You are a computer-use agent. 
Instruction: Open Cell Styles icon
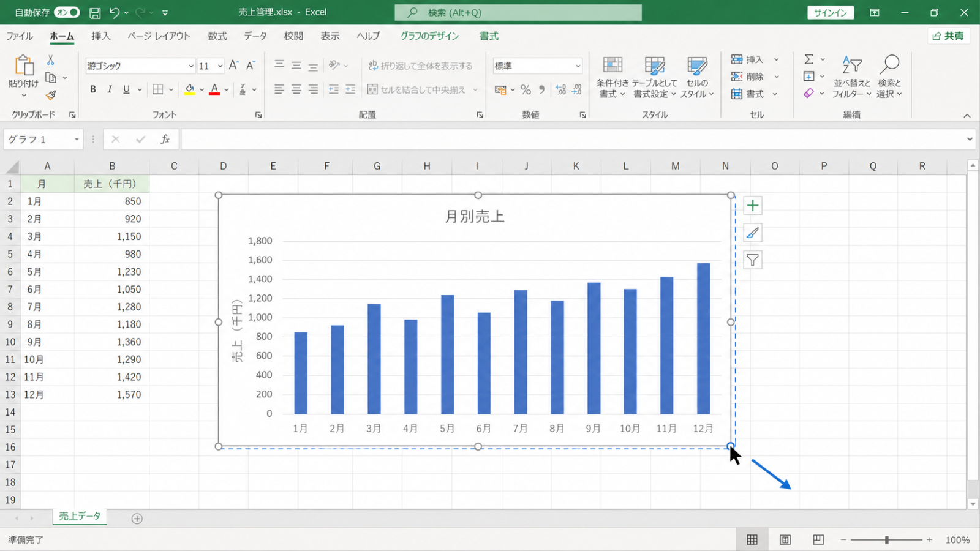697,66
